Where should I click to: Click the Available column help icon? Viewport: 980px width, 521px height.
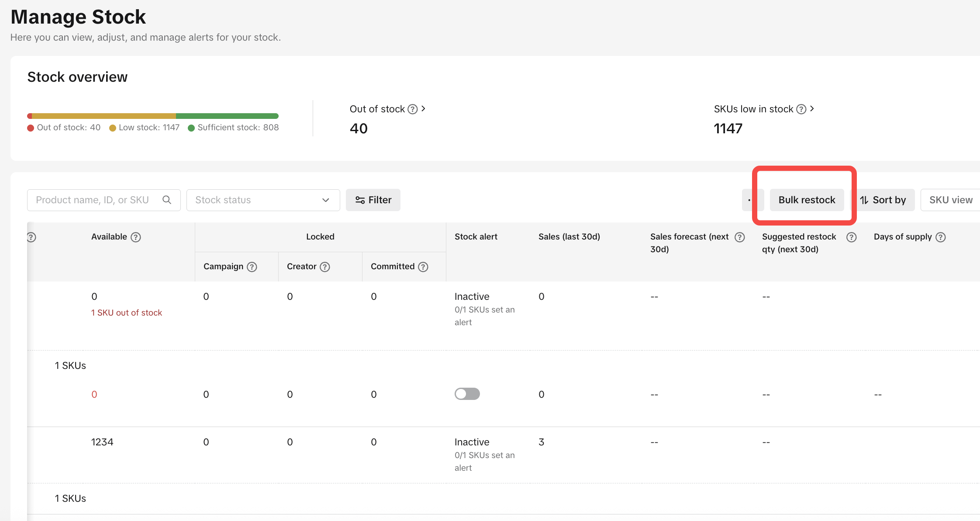point(136,237)
